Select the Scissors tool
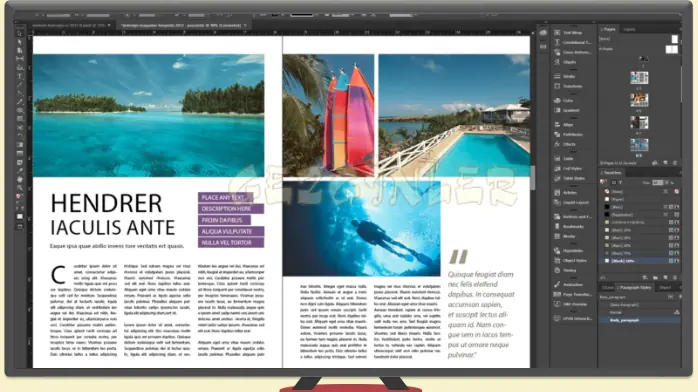 tap(20, 128)
